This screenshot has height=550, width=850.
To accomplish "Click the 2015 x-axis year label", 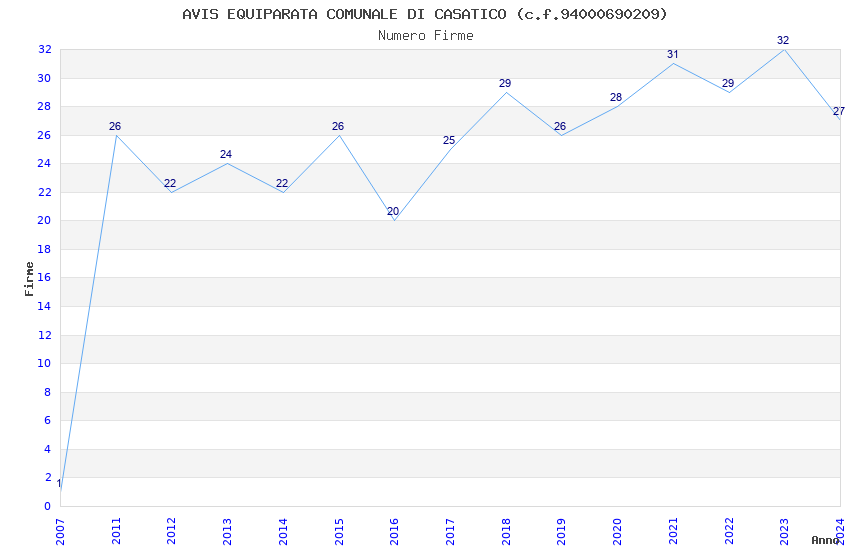I will pyautogui.click(x=339, y=532).
